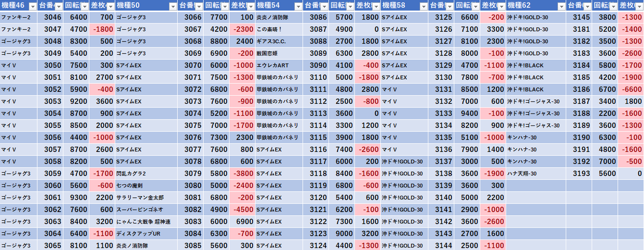Open the 回転 filter dropdown in the 機種50 group

(225, 6)
